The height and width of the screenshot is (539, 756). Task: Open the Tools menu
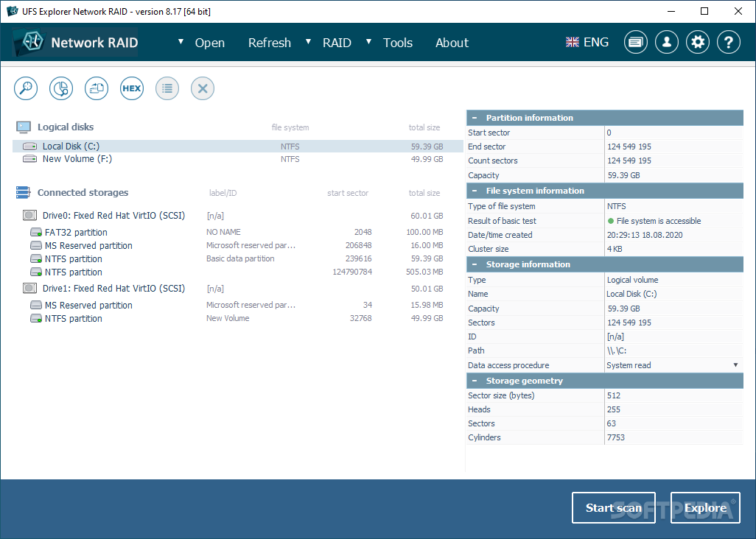[x=398, y=43]
